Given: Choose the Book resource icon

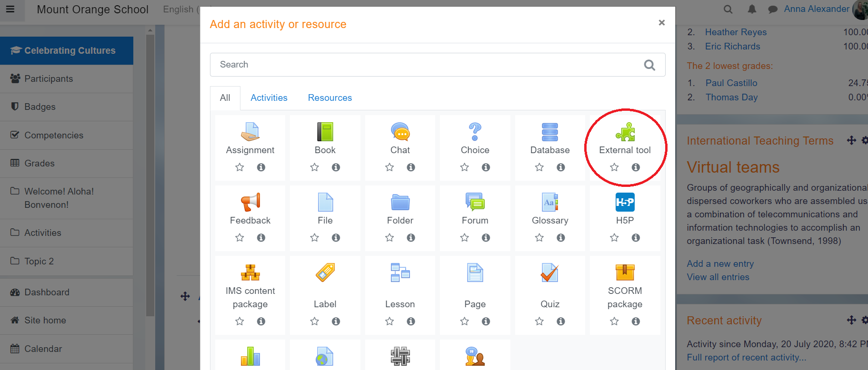Looking at the screenshot, I should 325,132.
